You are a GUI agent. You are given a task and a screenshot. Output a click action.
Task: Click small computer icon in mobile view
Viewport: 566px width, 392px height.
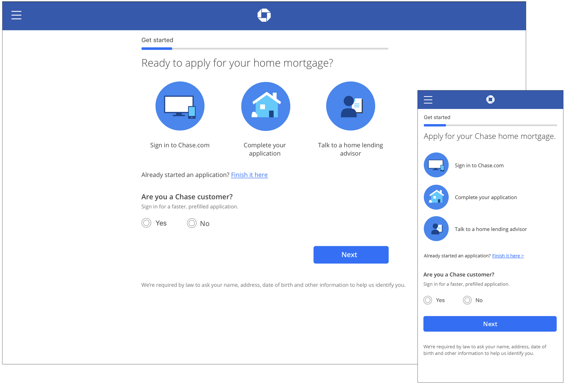coord(436,165)
